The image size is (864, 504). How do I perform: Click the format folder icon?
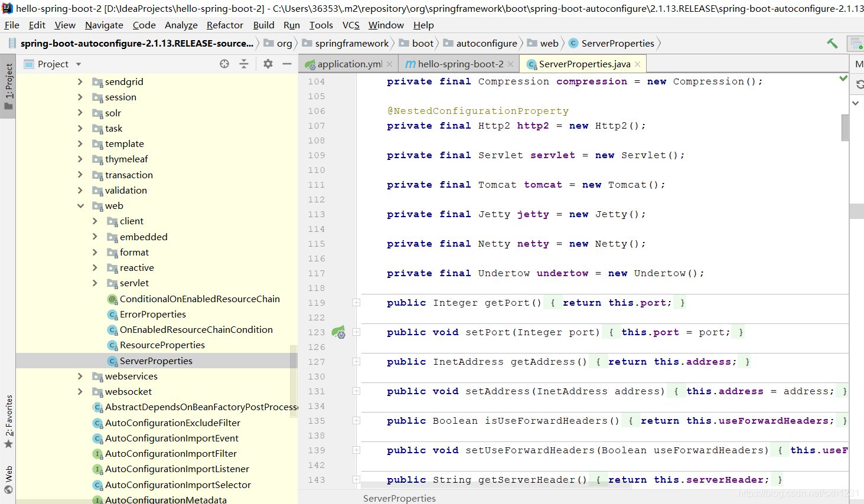112,253
